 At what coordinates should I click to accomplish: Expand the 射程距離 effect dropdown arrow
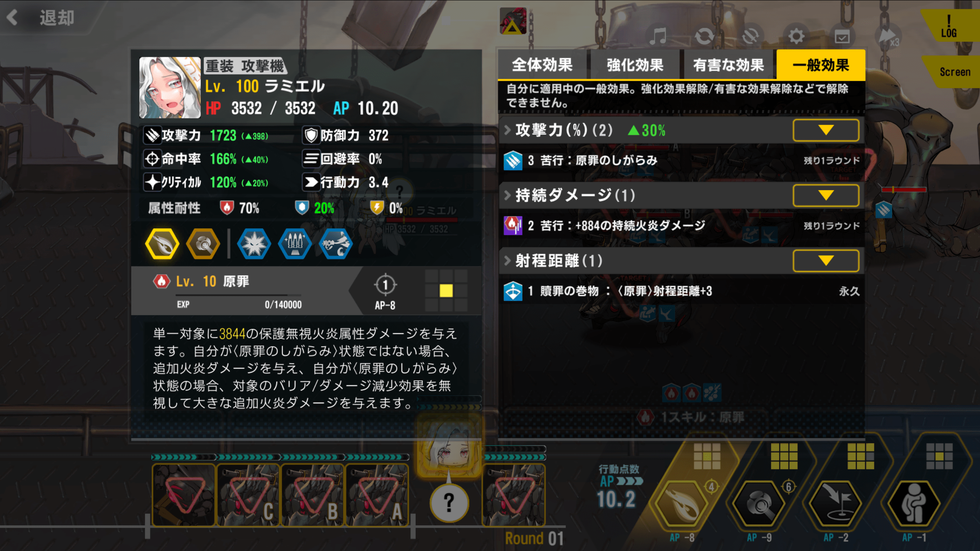[x=826, y=261]
